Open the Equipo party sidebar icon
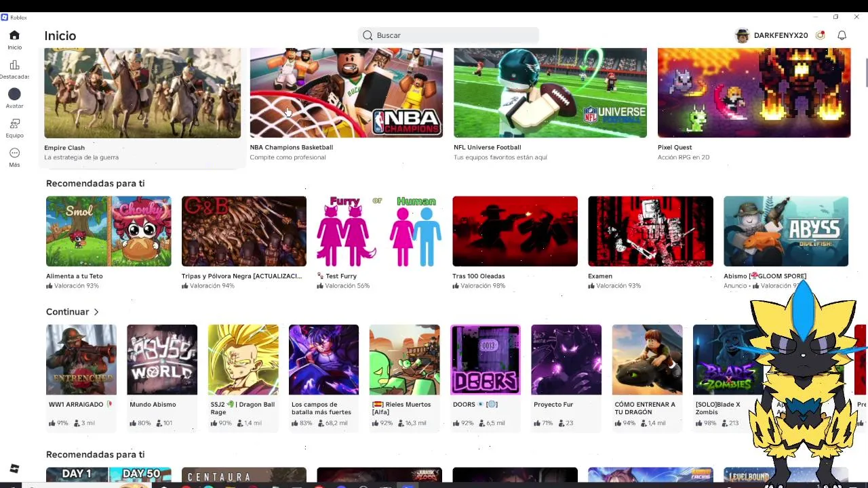 click(14, 124)
